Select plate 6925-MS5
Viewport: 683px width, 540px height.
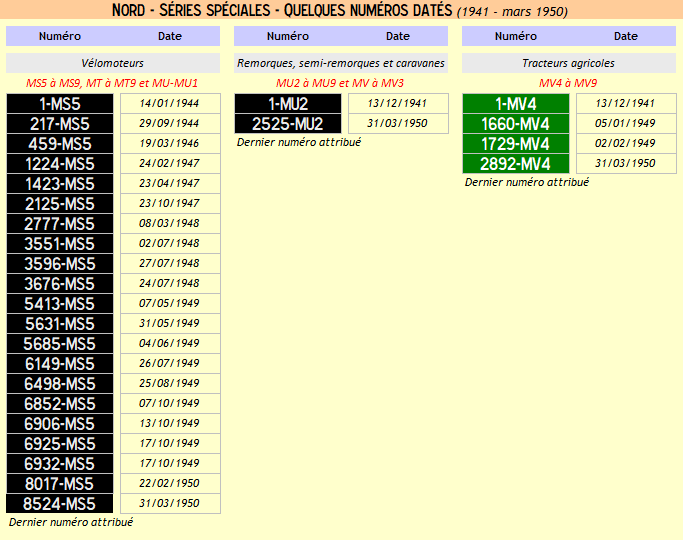[60, 444]
